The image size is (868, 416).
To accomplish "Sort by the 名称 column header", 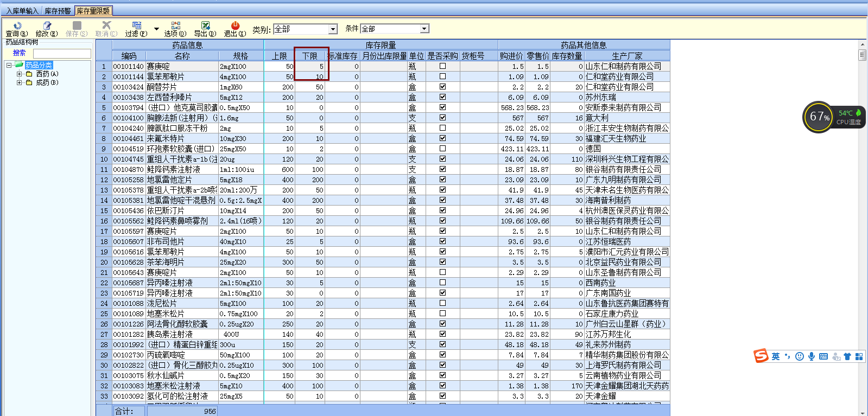I will tap(182, 56).
